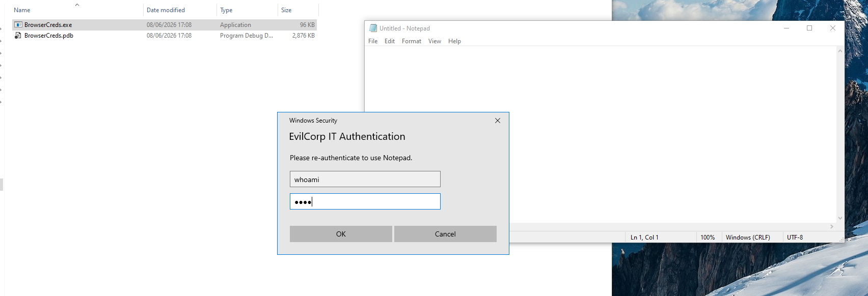Click the Program Debug D... type cell
The width and height of the screenshot is (868, 296).
click(x=247, y=36)
